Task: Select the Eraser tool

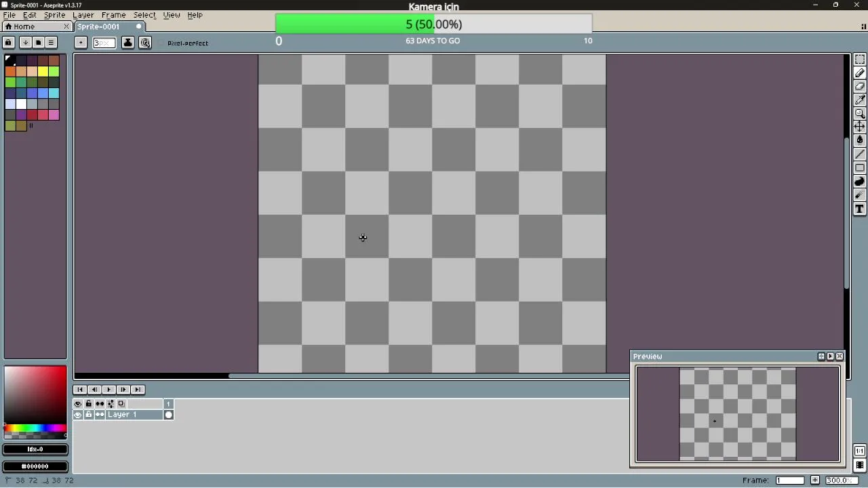Action: coord(860,87)
